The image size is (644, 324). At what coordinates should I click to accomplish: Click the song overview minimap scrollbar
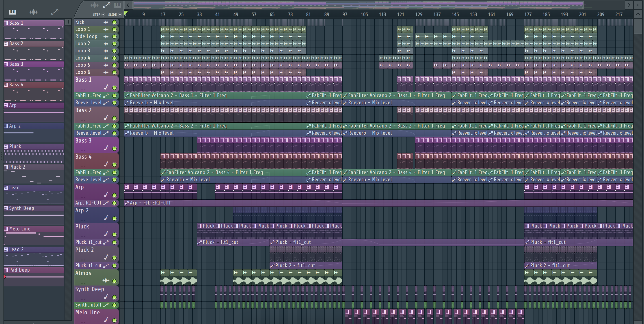point(358,5)
